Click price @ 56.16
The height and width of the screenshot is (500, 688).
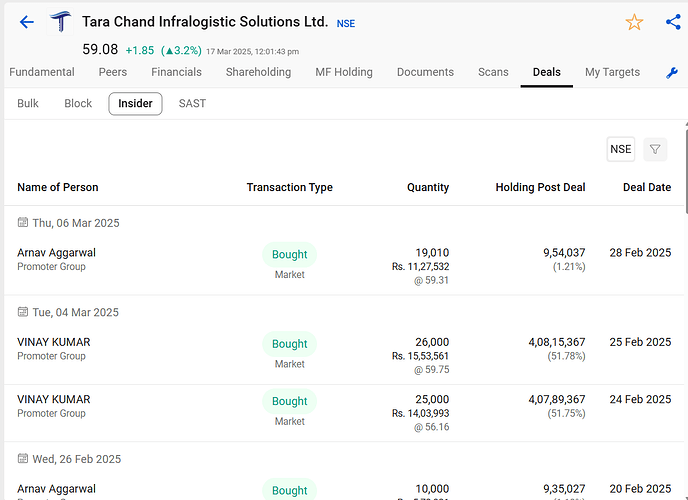431,427
